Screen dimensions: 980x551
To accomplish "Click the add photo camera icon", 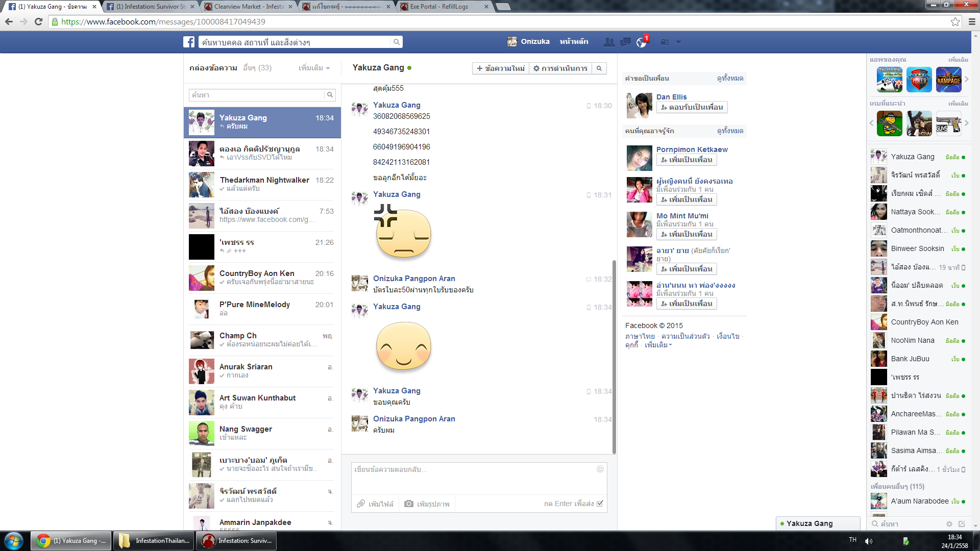I will [409, 504].
